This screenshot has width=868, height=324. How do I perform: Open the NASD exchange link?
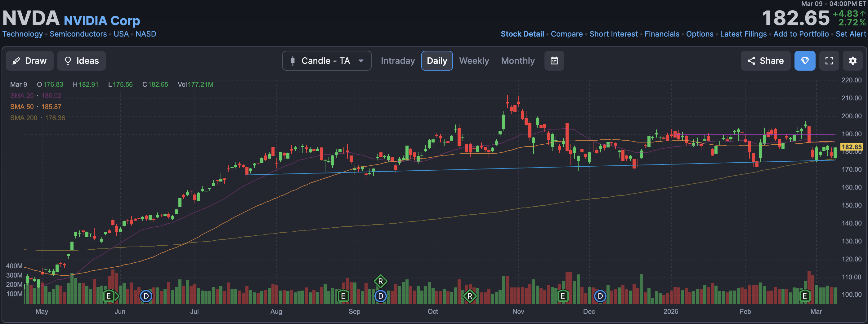(146, 34)
